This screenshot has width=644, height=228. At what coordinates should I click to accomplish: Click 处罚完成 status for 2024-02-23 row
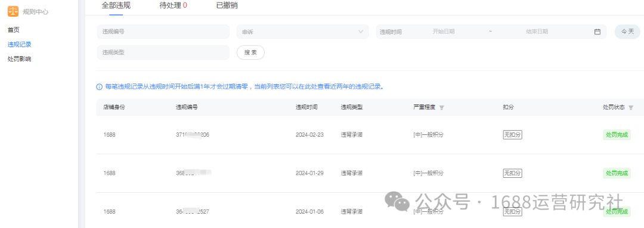[x=617, y=135]
